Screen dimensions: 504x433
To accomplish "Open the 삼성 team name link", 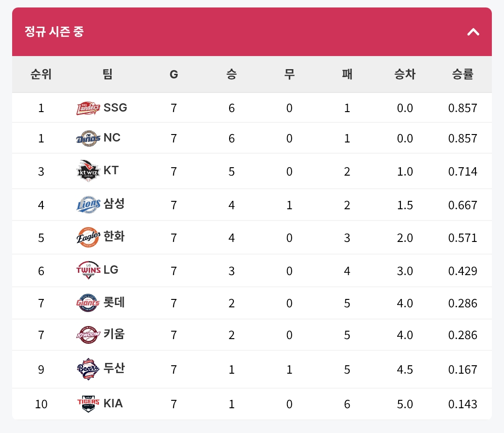I will pyautogui.click(x=114, y=204).
